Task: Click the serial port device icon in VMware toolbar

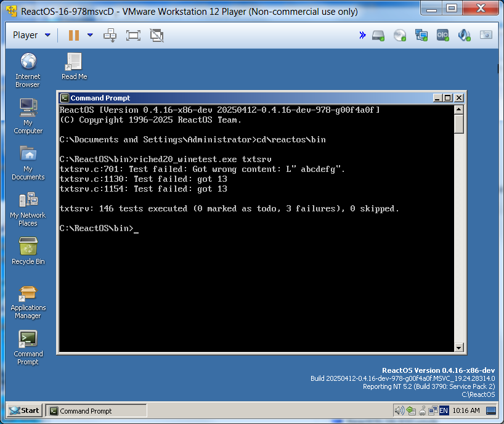Action: (x=442, y=35)
